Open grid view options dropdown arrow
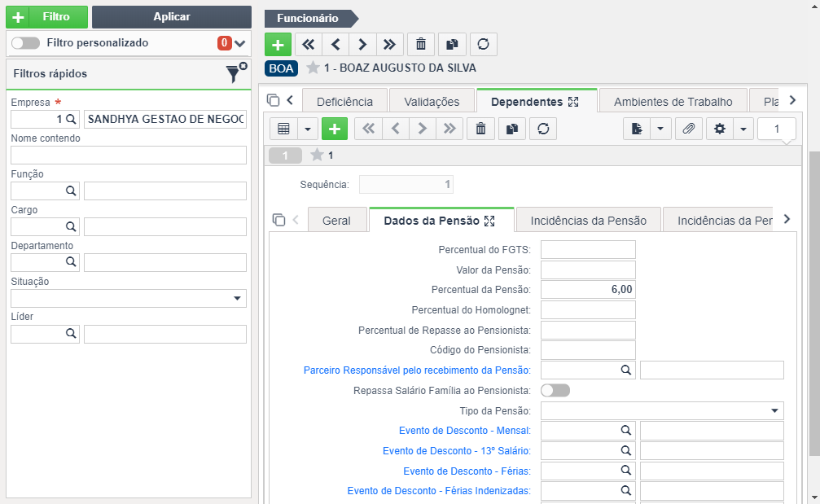The height and width of the screenshot is (504, 820). [308, 129]
